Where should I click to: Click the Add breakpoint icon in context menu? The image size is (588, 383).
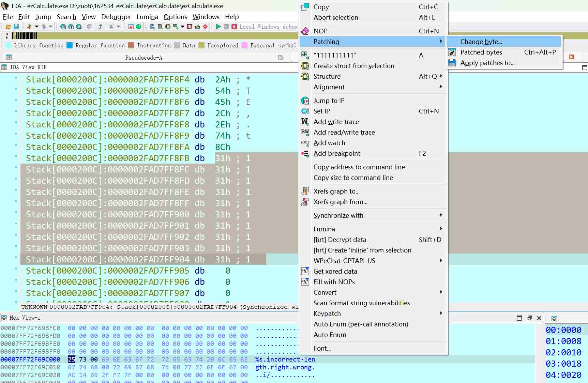coord(305,154)
